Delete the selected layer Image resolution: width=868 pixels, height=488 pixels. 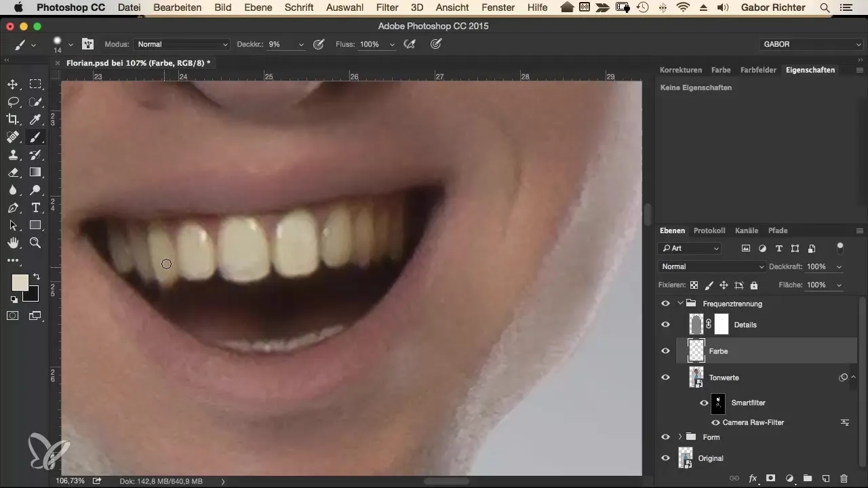pos(844,478)
